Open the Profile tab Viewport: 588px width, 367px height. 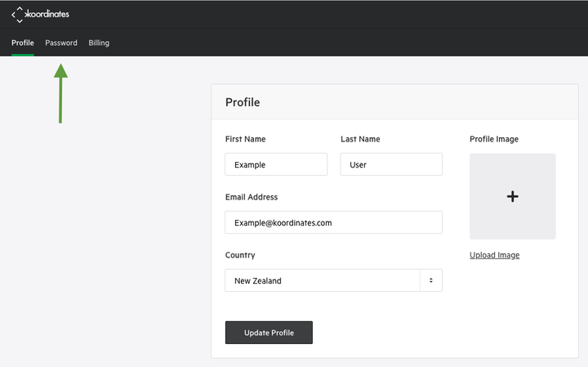[x=23, y=43]
